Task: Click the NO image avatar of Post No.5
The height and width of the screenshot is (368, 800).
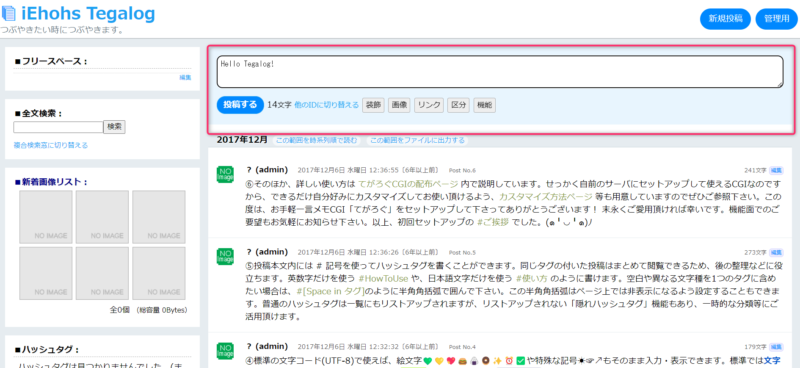Action: [225, 256]
